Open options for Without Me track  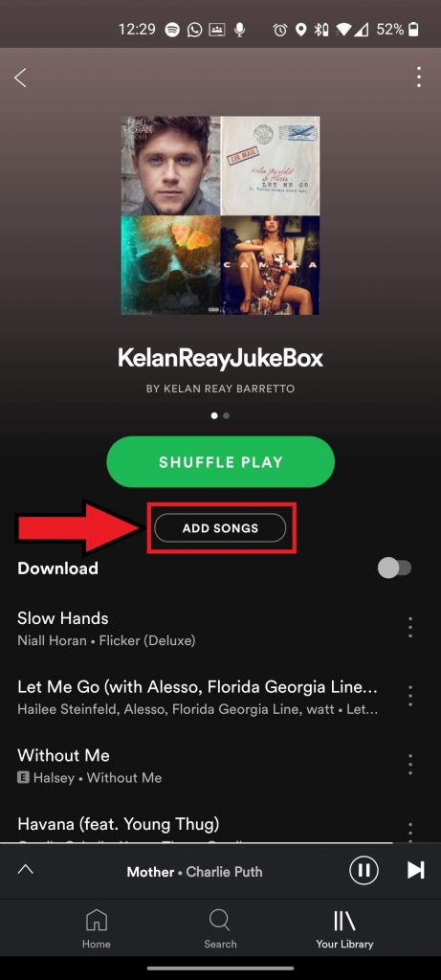click(x=409, y=764)
